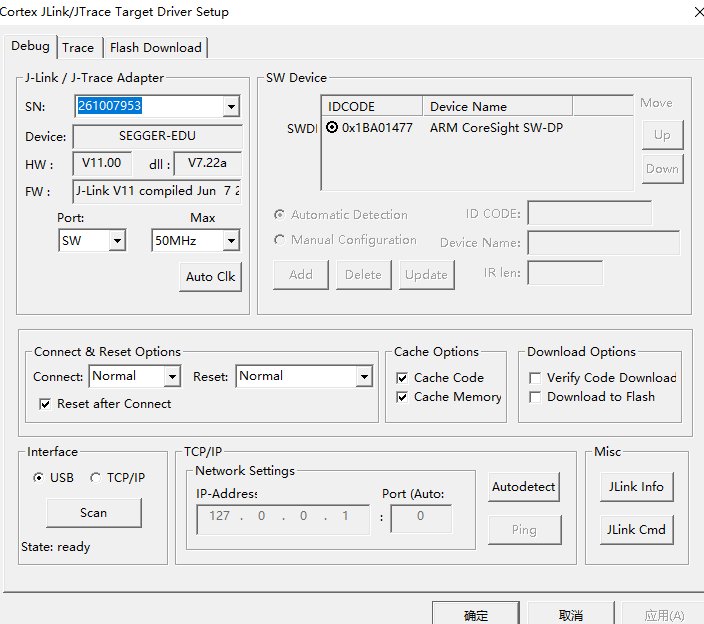Click the Autodetect button
704x624 pixels.
(x=524, y=487)
